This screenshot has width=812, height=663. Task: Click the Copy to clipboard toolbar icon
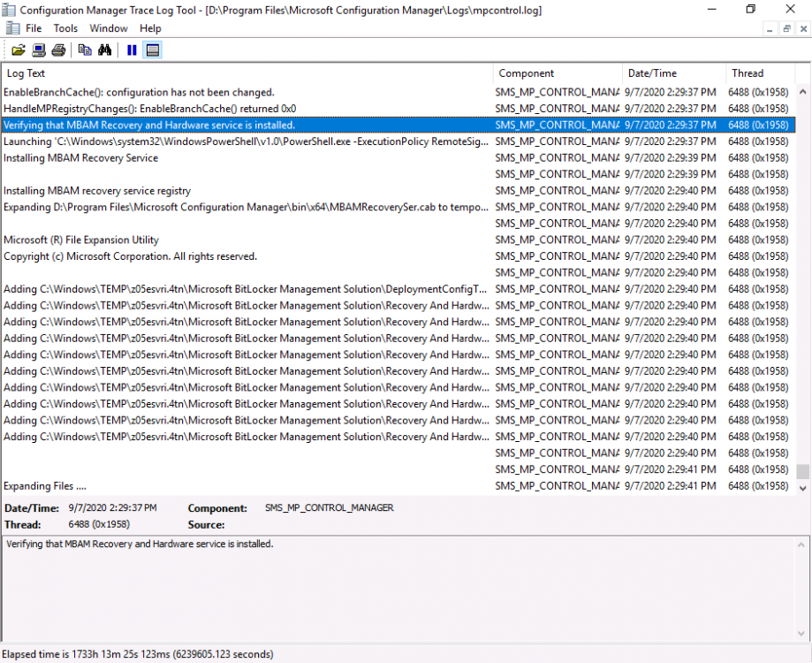click(x=85, y=50)
